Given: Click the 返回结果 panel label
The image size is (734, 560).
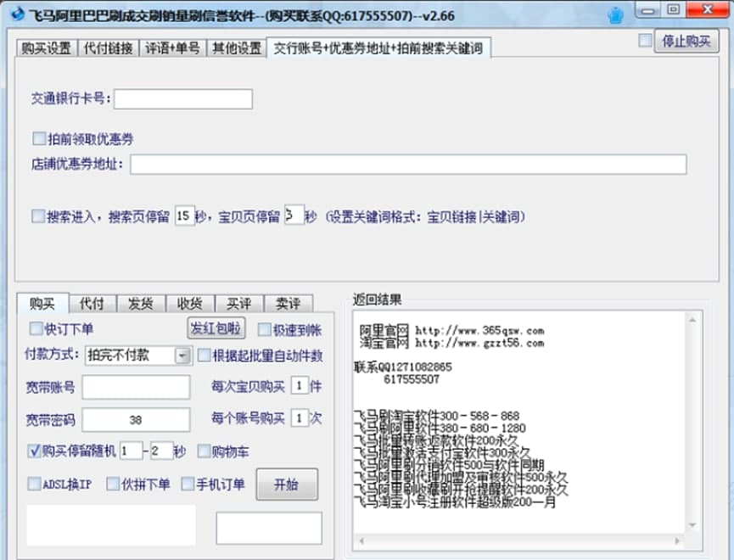Looking at the screenshot, I should tap(377, 300).
